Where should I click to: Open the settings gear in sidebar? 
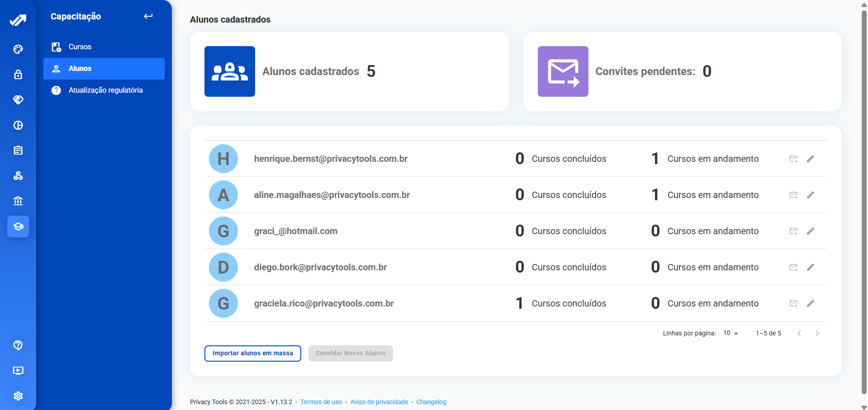(18, 396)
